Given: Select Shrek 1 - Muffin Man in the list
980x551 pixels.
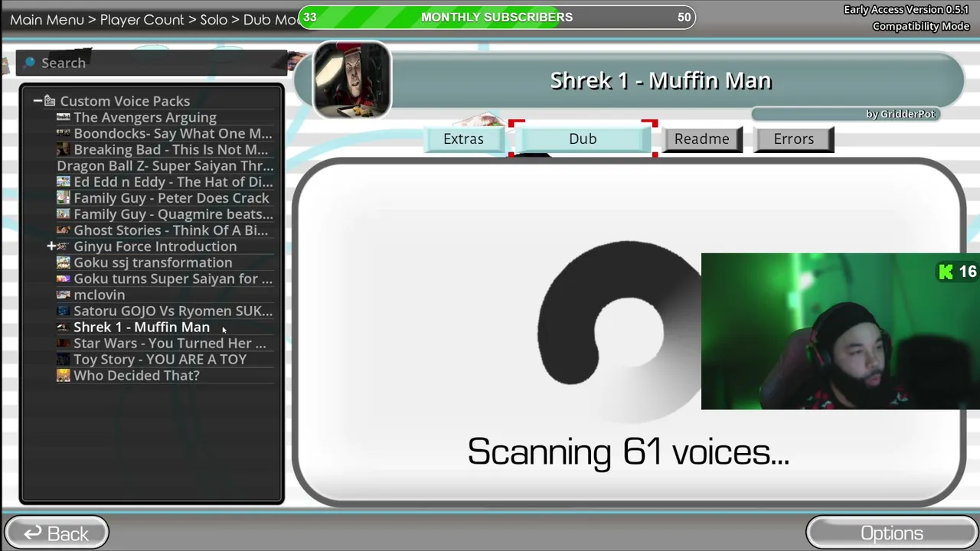Looking at the screenshot, I should [x=142, y=327].
